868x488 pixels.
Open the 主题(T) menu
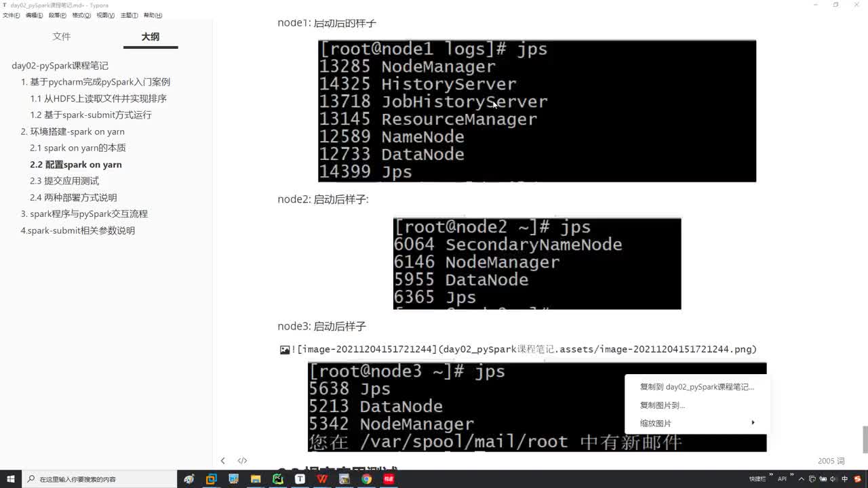click(x=129, y=15)
